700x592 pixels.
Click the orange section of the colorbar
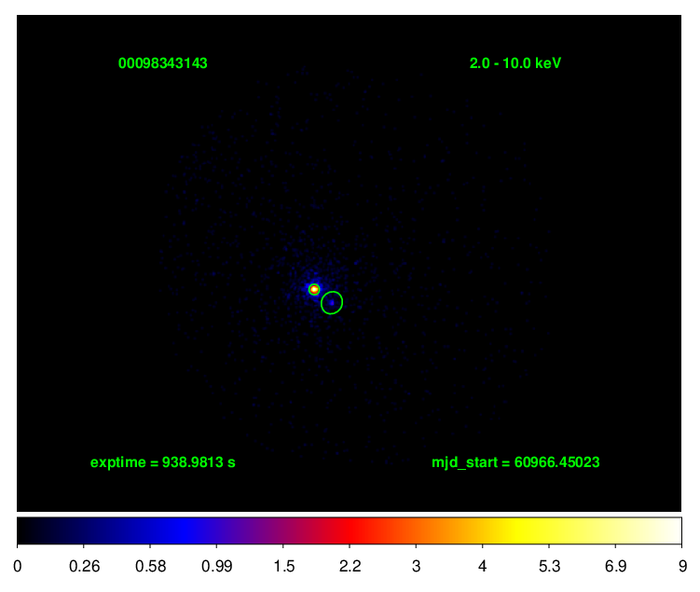tap(447, 530)
